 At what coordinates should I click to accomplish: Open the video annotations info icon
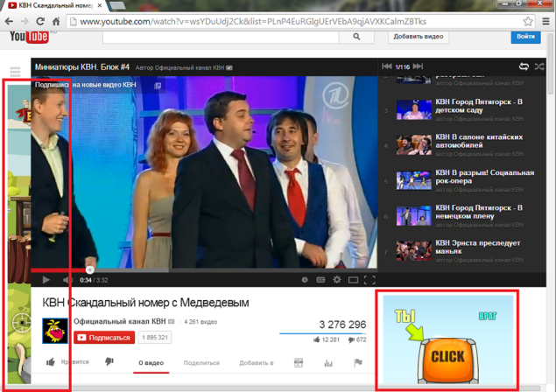[305, 280]
